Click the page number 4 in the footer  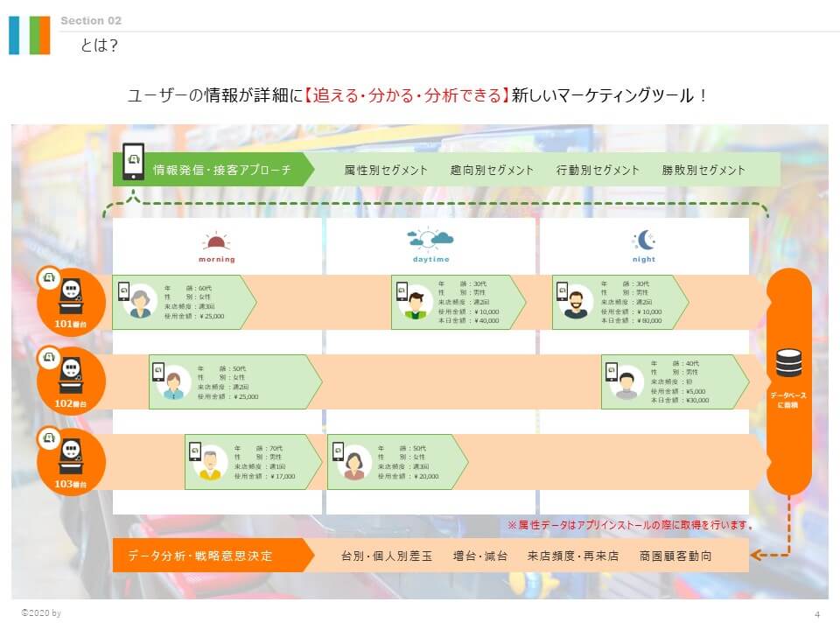tap(815, 613)
